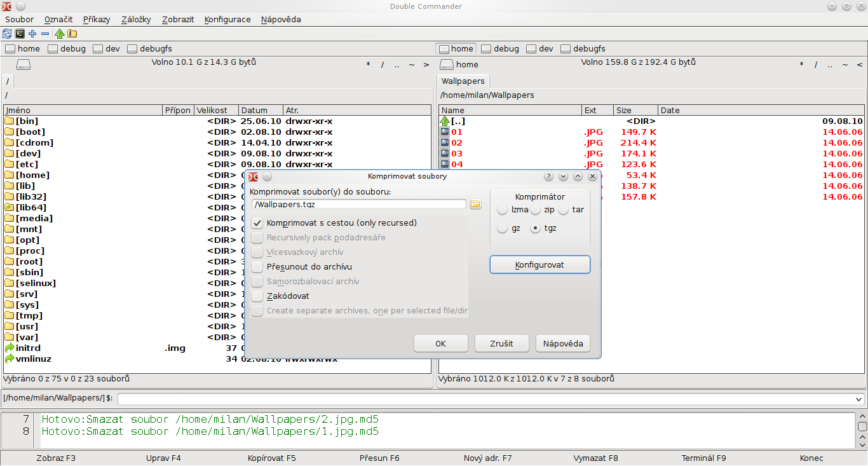Screen dimensions: 868x466
Task: Click the browse folder icon next to archive path
Action: [475, 204]
